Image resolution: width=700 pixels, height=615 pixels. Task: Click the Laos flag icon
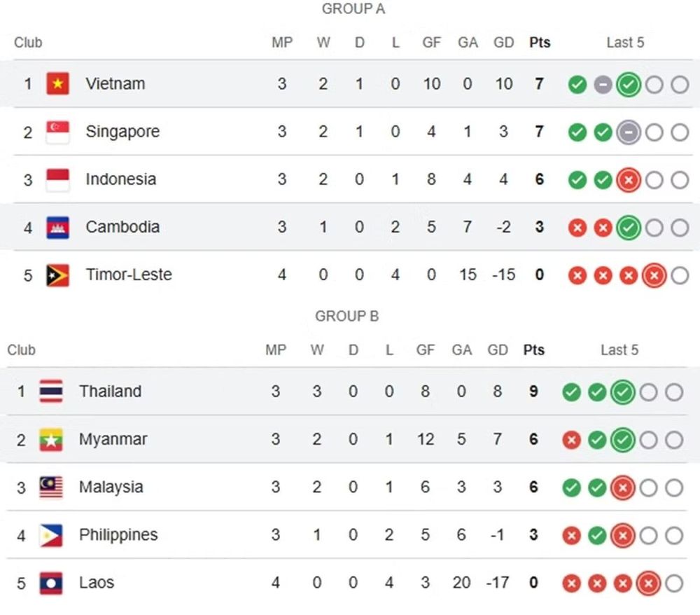coord(51,583)
